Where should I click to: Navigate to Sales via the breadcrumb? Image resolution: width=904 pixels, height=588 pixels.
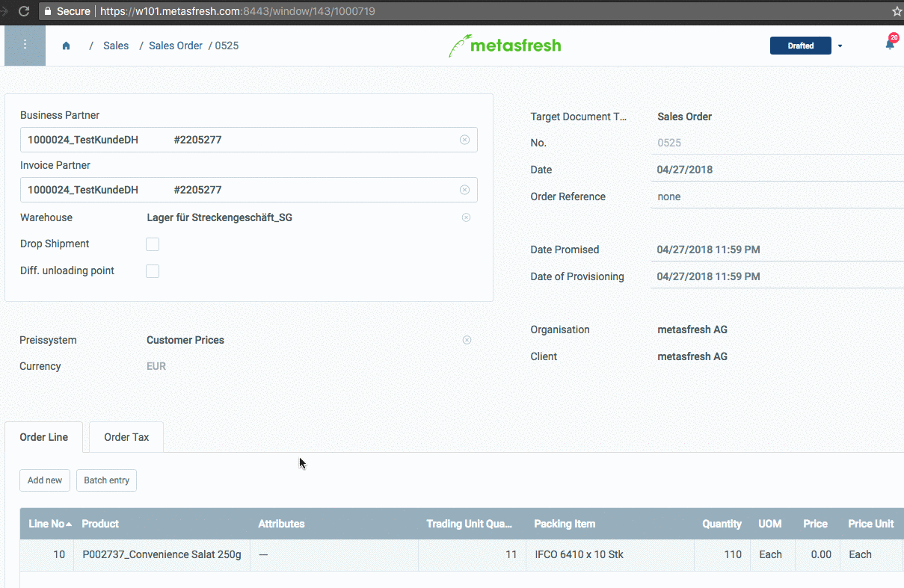coord(116,46)
